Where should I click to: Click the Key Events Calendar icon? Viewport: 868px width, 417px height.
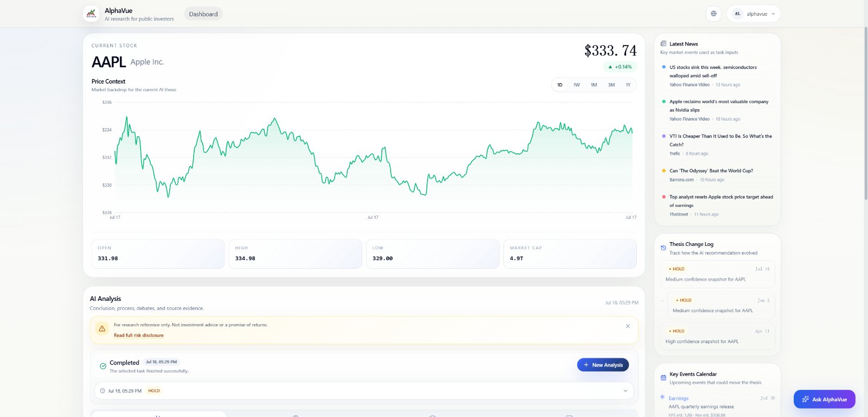point(663,377)
